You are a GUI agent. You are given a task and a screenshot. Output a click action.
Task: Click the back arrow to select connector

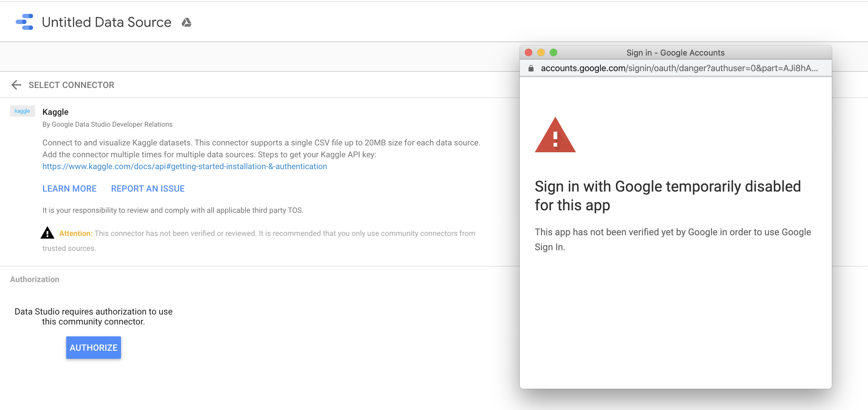16,85
